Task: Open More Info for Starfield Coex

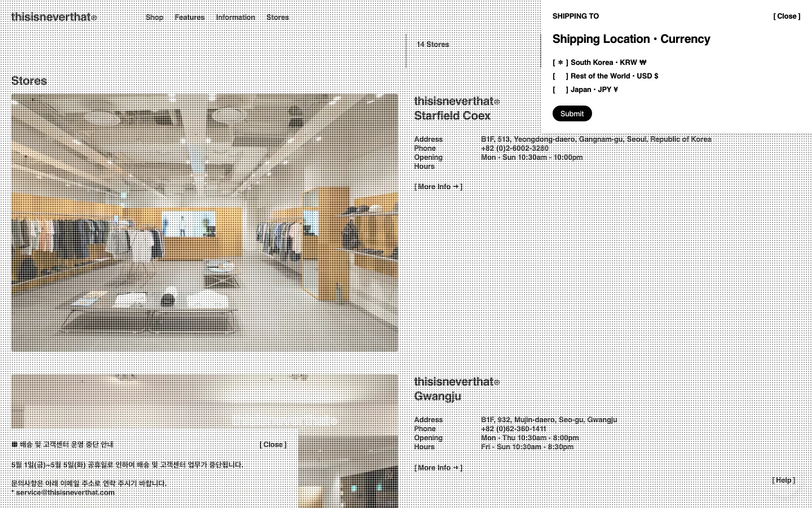Action: pyautogui.click(x=438, y=187)
